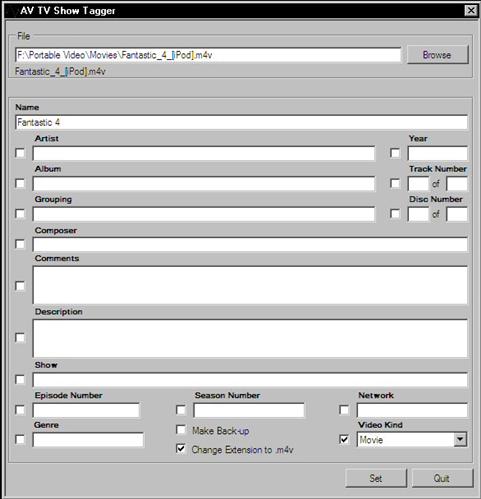The width and height of the screenshot is (481, 499).
Task: Click the Browse button
Action: [437, 55]
